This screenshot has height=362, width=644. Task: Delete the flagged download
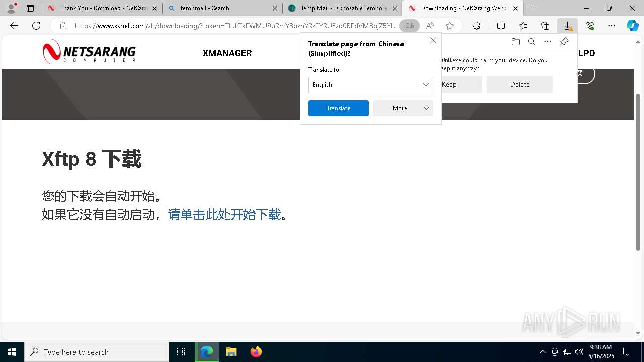click(519, 84)
